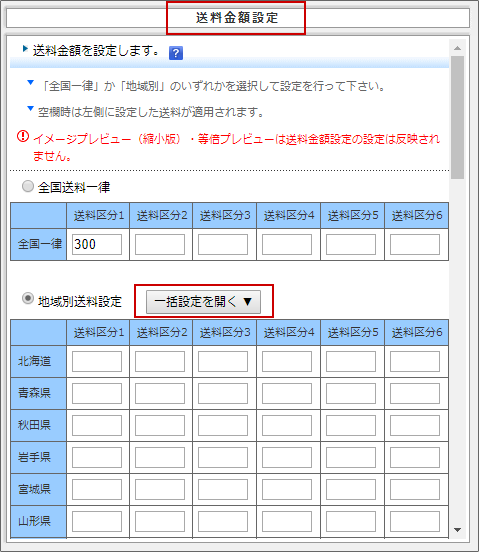Click the 岩手県 送料区分4 input field
The width and height of the screenshot is (479, 552).
[287, 458]
